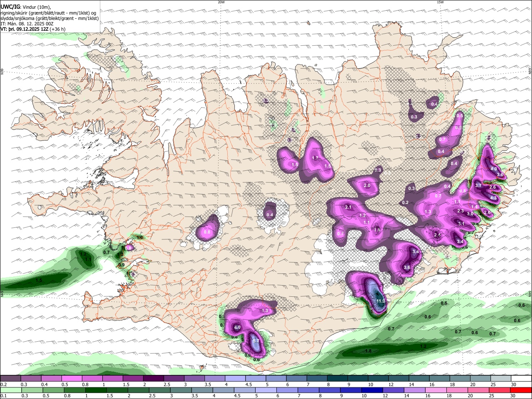Select the pale lavender swatch labeled 4 in snow legend
Image resolution: width=532 pixels, height=399 pixels.
tap(235, 378)
